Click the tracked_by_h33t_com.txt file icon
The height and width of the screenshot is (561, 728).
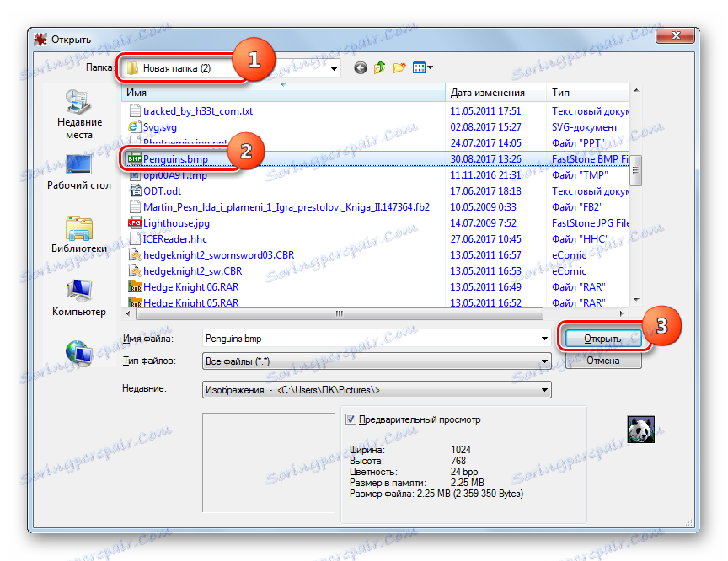coord(135,111)
